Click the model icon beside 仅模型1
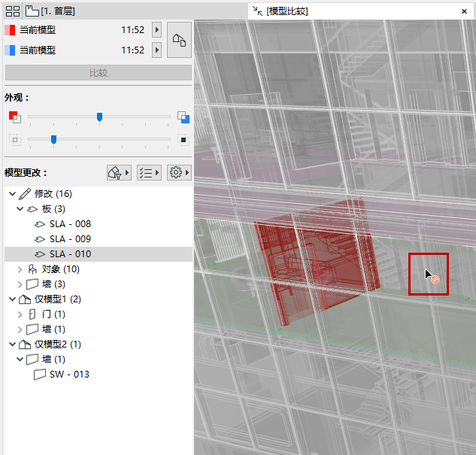476x455 pixels. pos(25,299)
